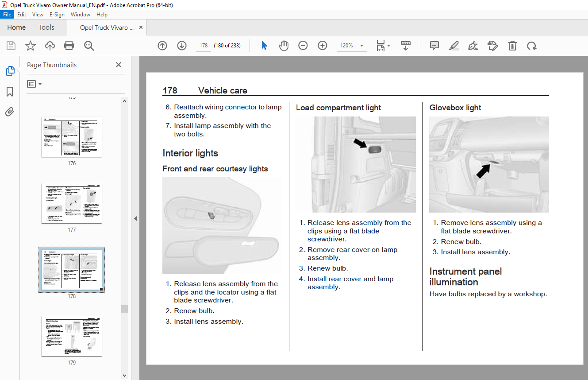588x380 pixels.
Task: Select the Highlight text pen tool
Action: [454, 46]
